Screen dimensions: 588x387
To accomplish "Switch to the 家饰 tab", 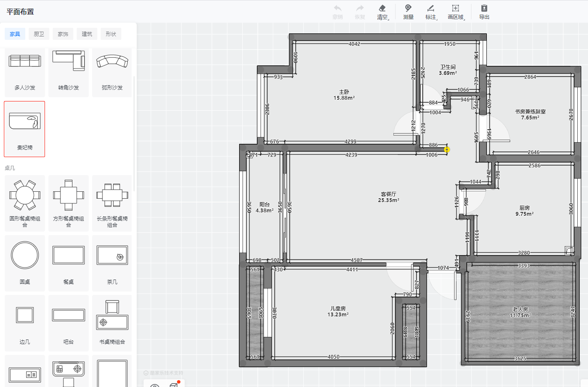I will 63,34.
